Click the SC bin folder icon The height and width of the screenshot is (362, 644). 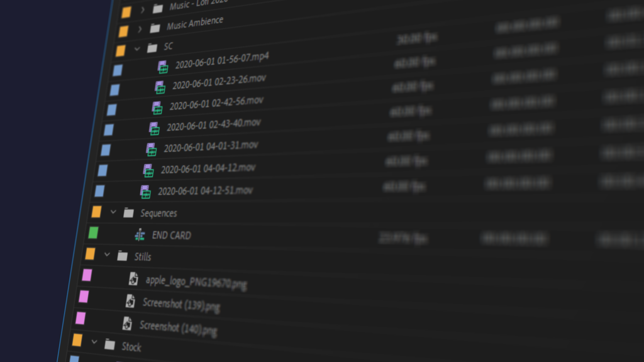[x=152, y=48]
